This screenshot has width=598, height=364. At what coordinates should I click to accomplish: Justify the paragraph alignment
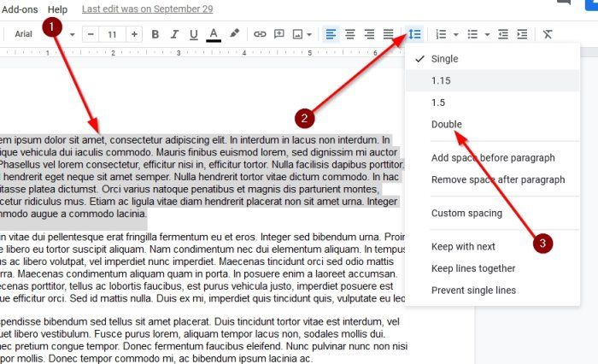pyautogui.click(x=389, y=34)
